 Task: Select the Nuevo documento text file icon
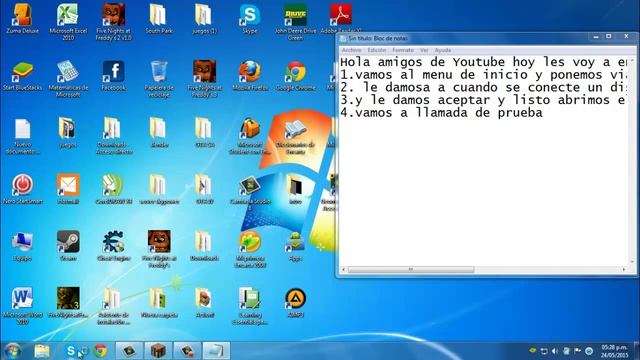pyautogui.click(x=22, y=136)
